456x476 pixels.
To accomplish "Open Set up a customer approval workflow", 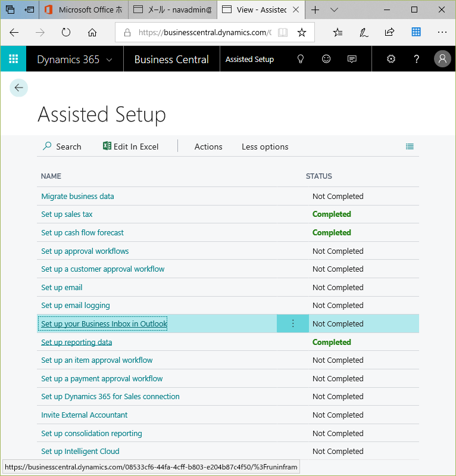I will pyautogui.click(x=103, y=269).
